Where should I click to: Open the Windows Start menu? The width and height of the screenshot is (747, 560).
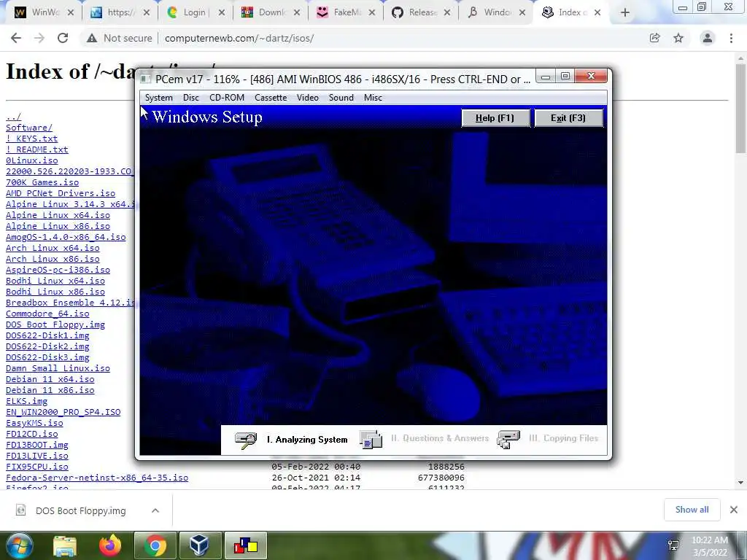pyautogui.click(x=19, y=545)
